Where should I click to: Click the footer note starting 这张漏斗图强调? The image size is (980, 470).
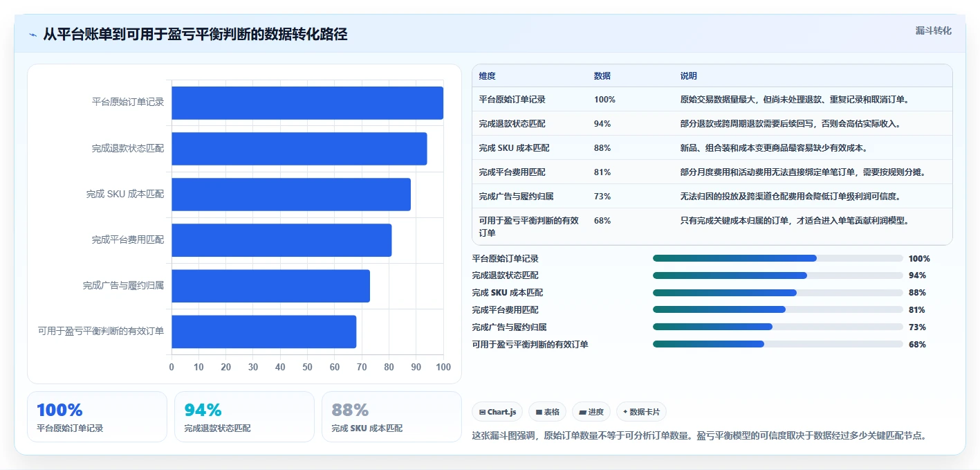(699, 435)
